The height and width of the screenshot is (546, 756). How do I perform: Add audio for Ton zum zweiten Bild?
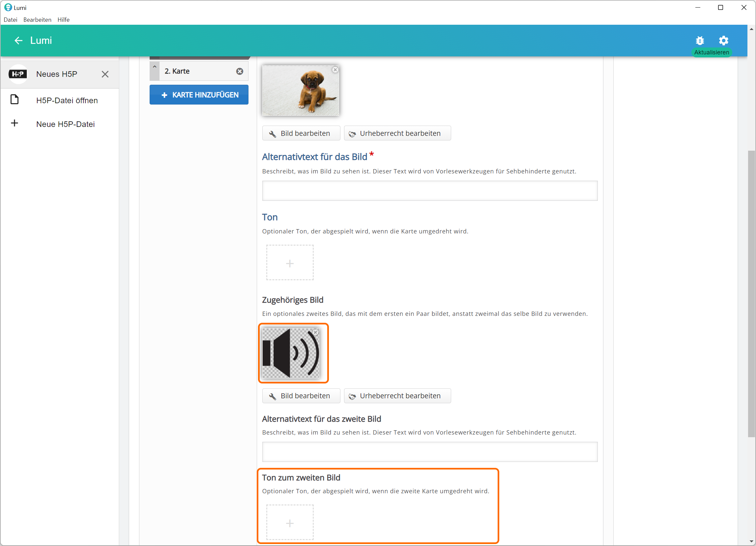tap(290, 523)
